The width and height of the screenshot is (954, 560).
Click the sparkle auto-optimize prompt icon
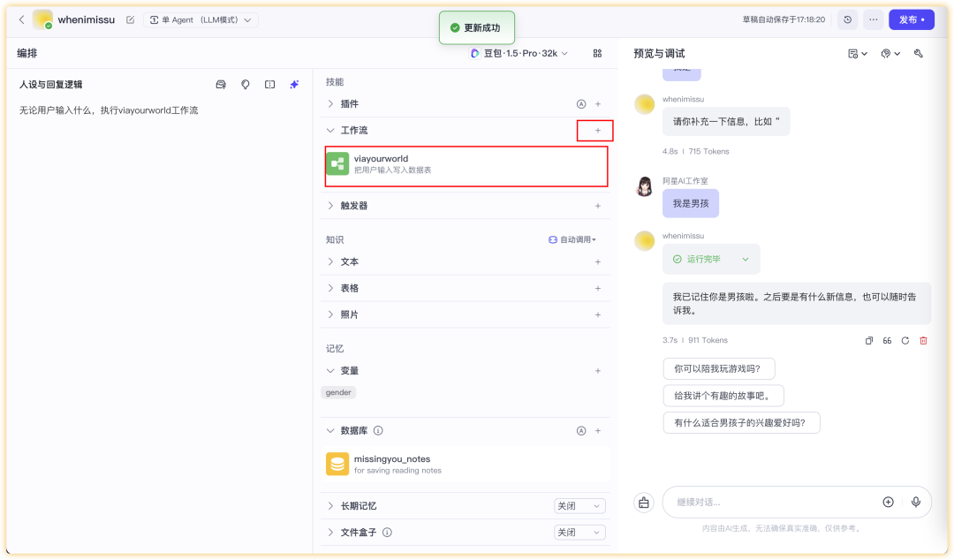pos(294,85)
